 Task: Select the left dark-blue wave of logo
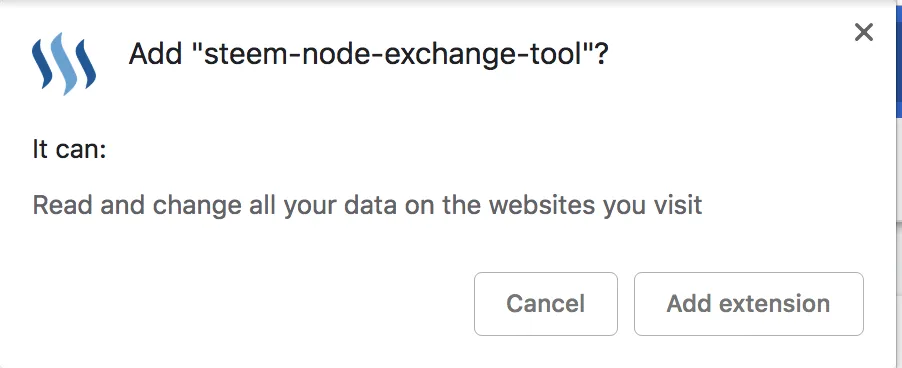coord(42,64)
